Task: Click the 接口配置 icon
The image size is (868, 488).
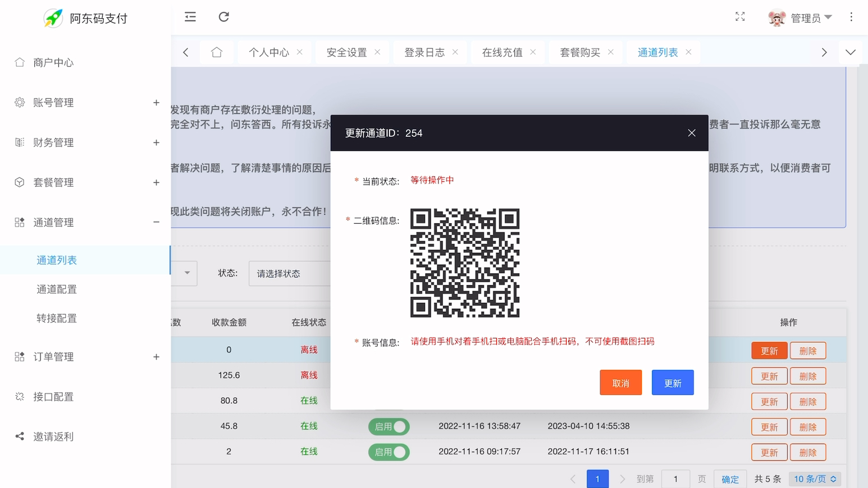Action: tap(20, 397)
